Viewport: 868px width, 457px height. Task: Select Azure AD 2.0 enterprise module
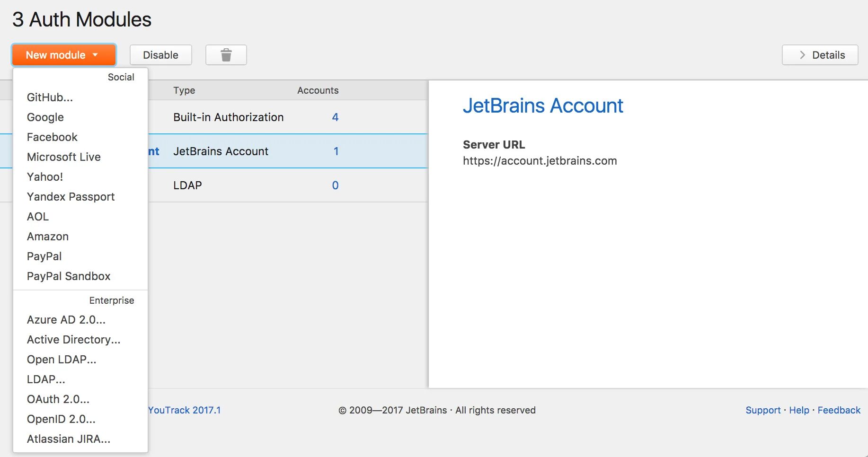pos(66,320)
